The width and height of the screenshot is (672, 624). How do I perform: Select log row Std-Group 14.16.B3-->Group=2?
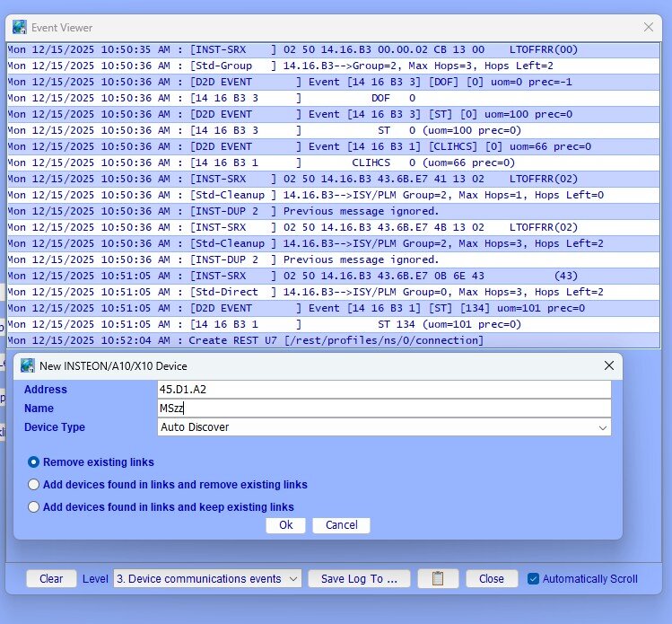coord(334,66)
